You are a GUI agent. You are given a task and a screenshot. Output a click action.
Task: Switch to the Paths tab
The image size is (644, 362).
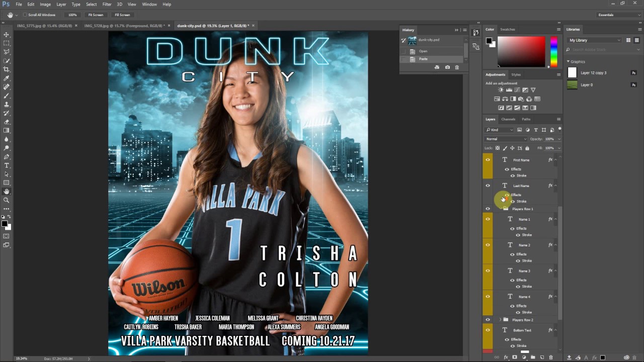click(x=526, y=119)
